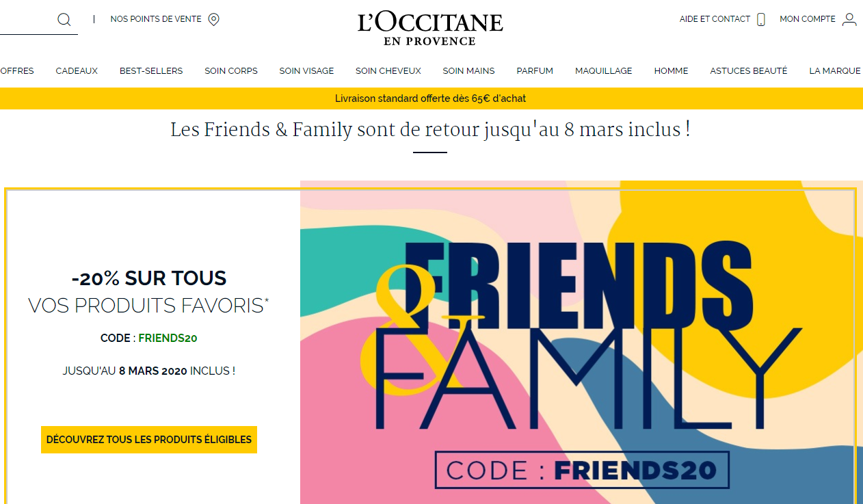Open the Maquillage menu
This screenshot has width=863, height=504.
coord(604,70)
